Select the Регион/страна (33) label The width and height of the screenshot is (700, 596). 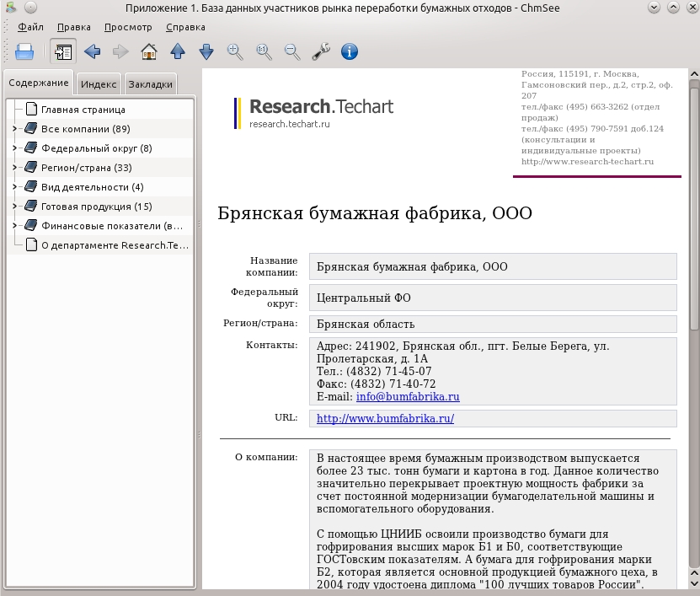pyautogui.click(x=87, y=168)
